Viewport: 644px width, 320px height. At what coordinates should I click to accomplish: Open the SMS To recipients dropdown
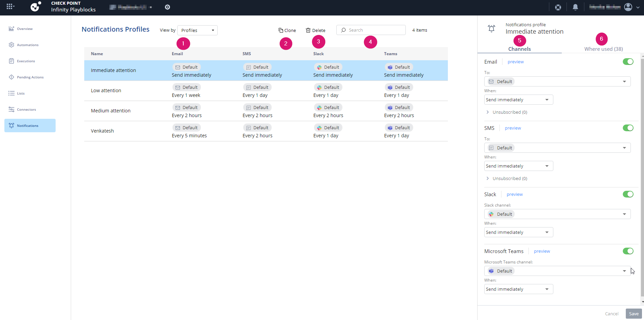(557, 148)
